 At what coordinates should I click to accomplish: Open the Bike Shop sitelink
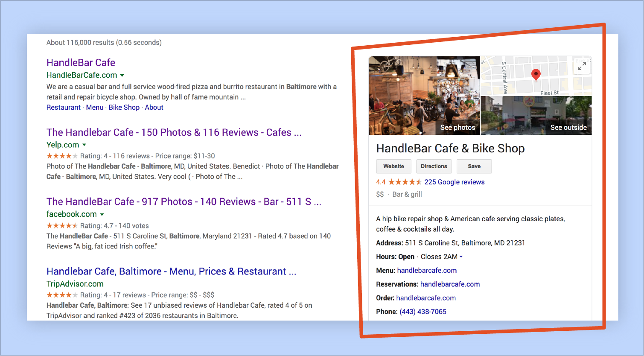point(124,108)
